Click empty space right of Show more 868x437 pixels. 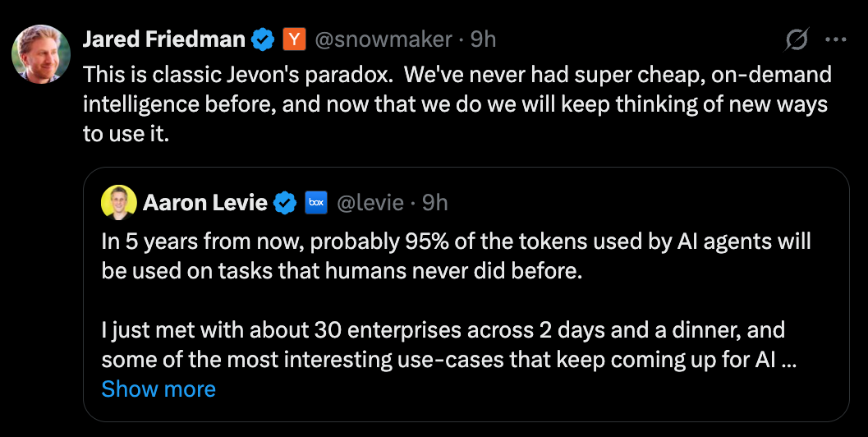(x=526, y=389)
